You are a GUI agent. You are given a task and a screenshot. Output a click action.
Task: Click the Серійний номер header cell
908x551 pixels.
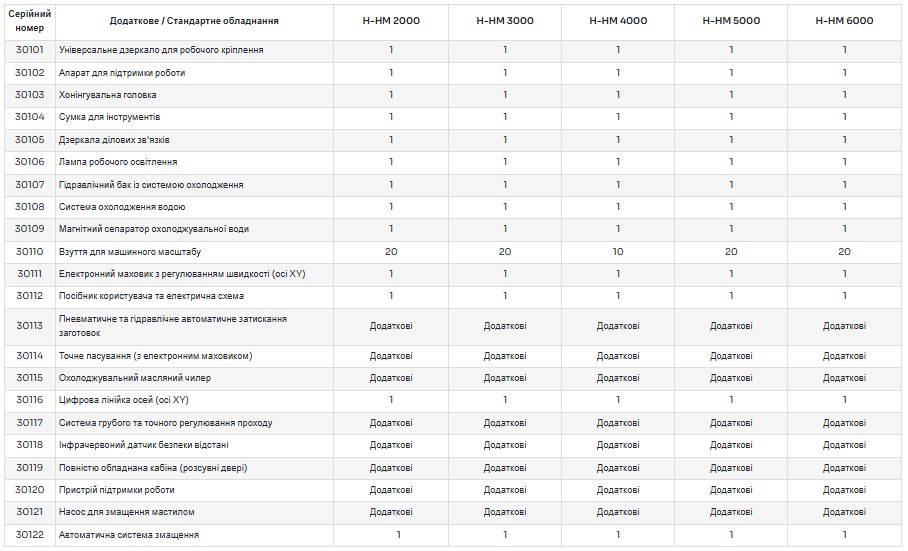30,20
